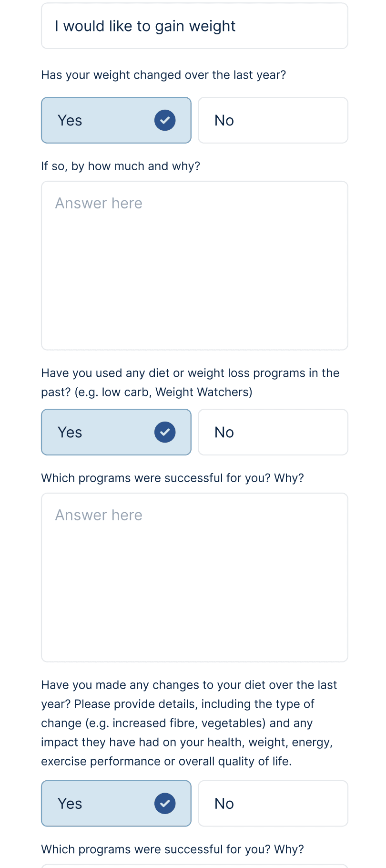Click the 'I would like to gain weight' field
This screenshot has width=386, height=868.
click(x=194, y=26)
